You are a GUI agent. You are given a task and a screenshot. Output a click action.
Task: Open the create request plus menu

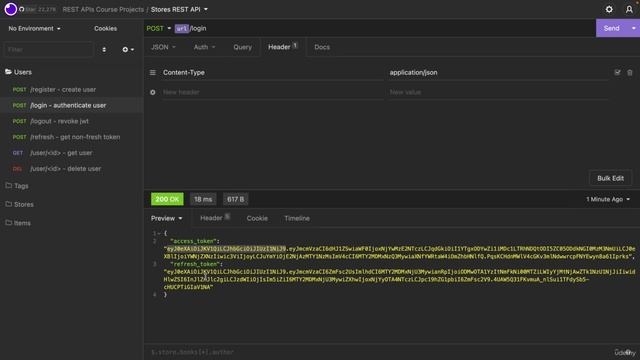click(128, 49)
